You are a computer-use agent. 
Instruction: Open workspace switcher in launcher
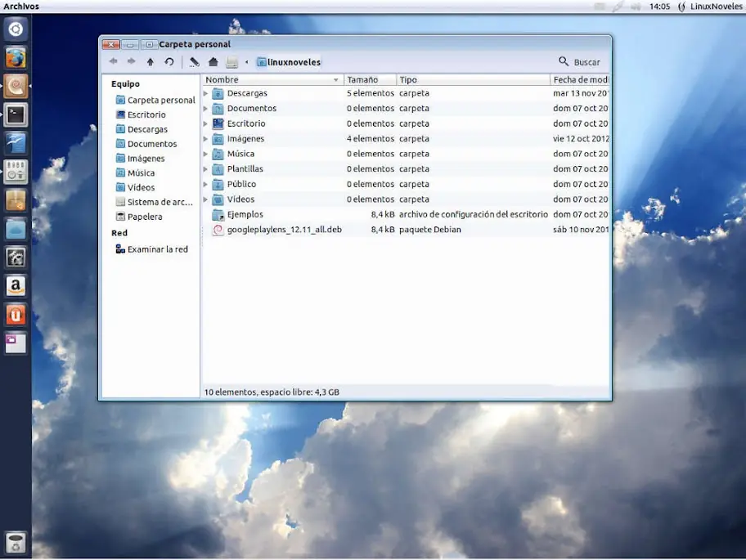coord(16,343)
